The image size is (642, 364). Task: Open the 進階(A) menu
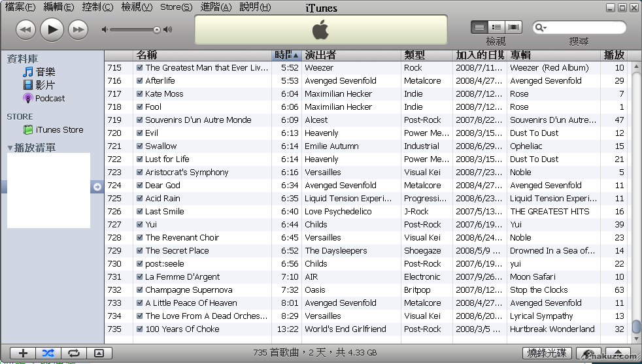(x=216, y=7)
